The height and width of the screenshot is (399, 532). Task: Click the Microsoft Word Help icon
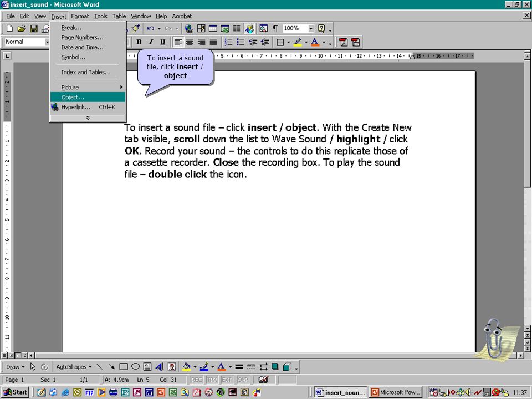click(x=321, y=28)
